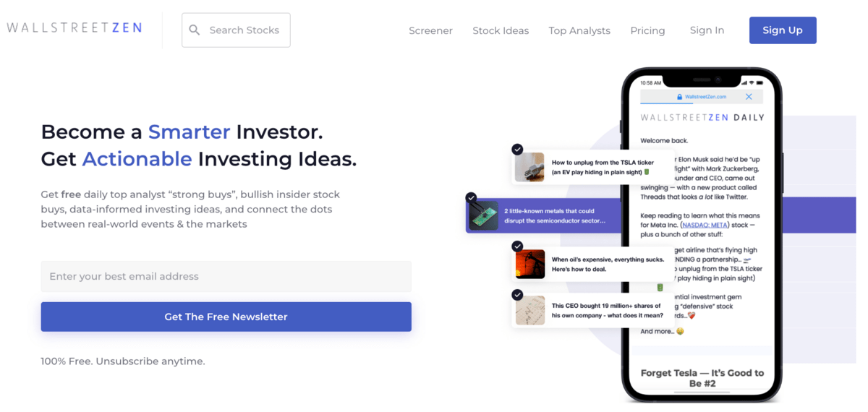Open the oil pump thumbnail image
868x412 pixels.
coord(529,264)
